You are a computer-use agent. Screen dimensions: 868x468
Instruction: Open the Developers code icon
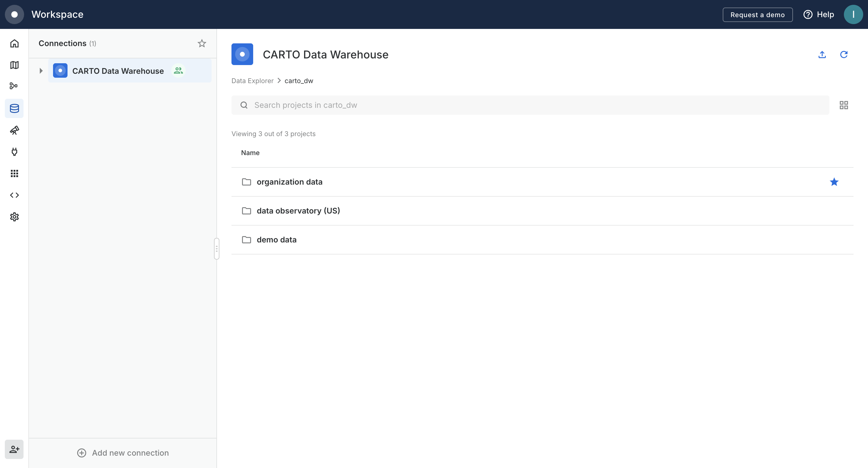pyautogui.click(x=14, y=195)
